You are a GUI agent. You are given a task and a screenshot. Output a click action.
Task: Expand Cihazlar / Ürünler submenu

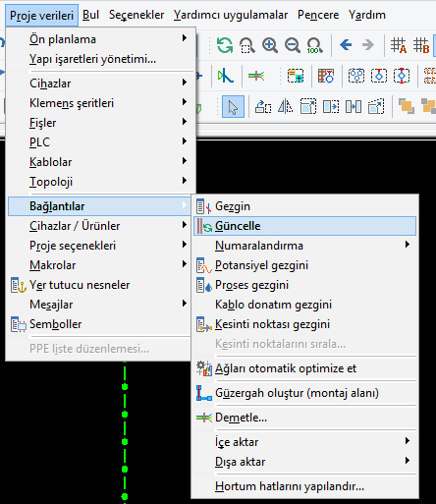pos(99,226)
